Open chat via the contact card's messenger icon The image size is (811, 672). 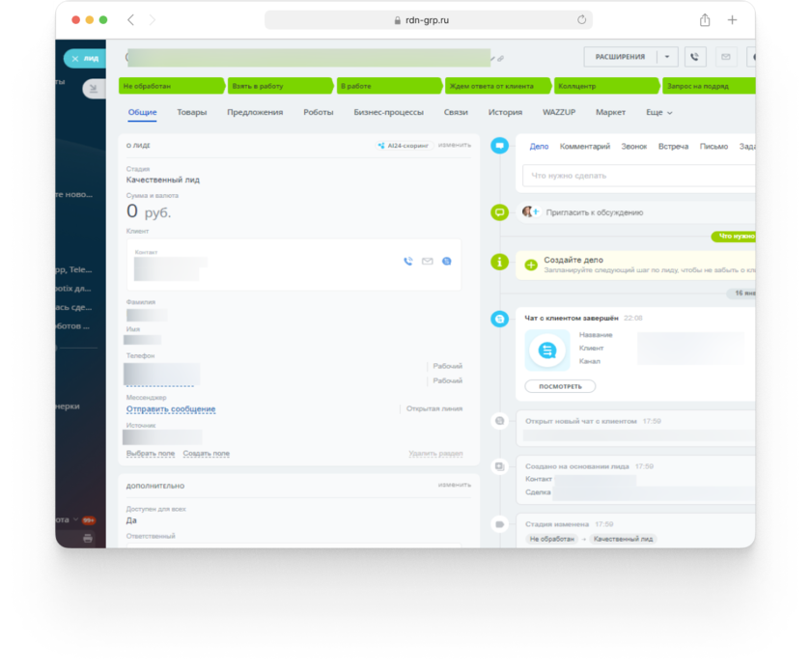point(446,262)
